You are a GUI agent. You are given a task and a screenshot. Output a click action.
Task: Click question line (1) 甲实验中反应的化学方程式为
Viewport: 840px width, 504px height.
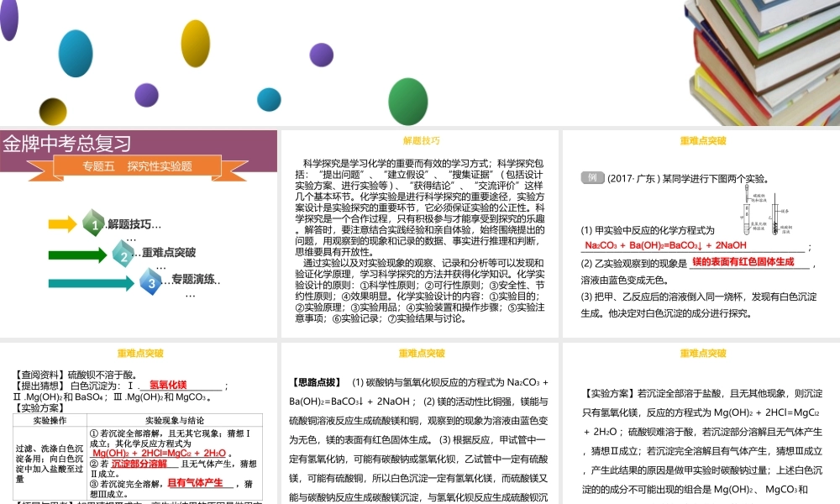648,230
